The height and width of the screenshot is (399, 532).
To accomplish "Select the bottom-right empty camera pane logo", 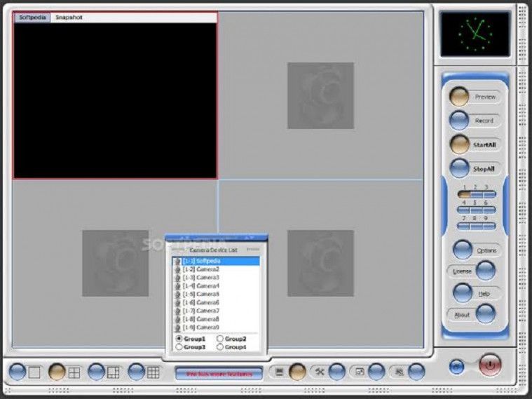I will 320,263.
